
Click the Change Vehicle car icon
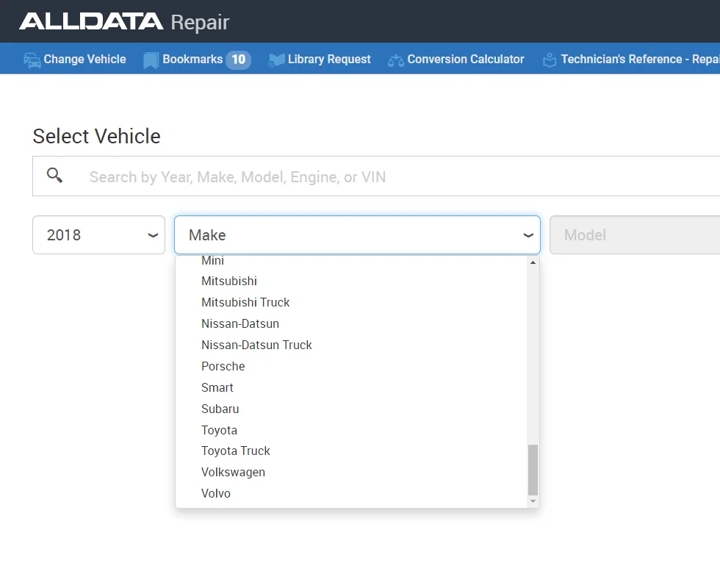(32, 60)
